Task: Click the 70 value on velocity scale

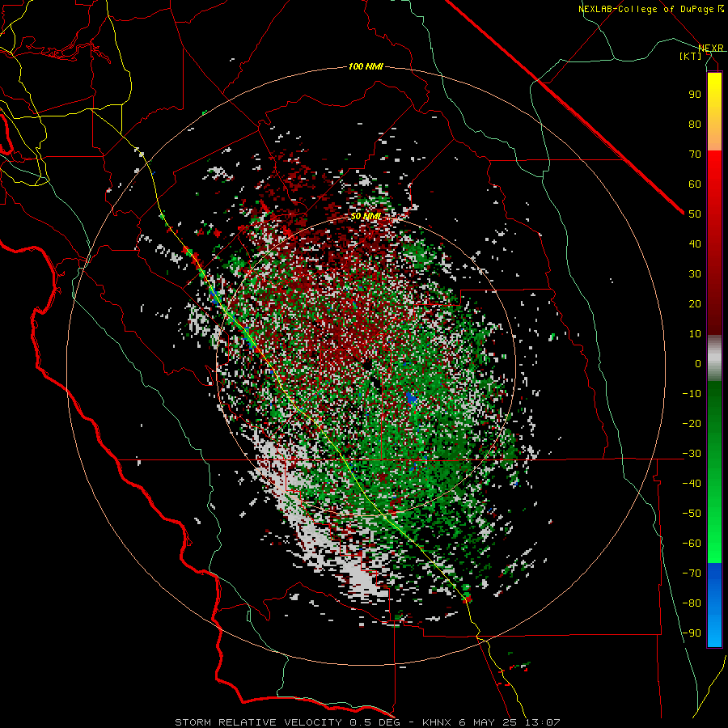Action: click(x=695, y=154)
